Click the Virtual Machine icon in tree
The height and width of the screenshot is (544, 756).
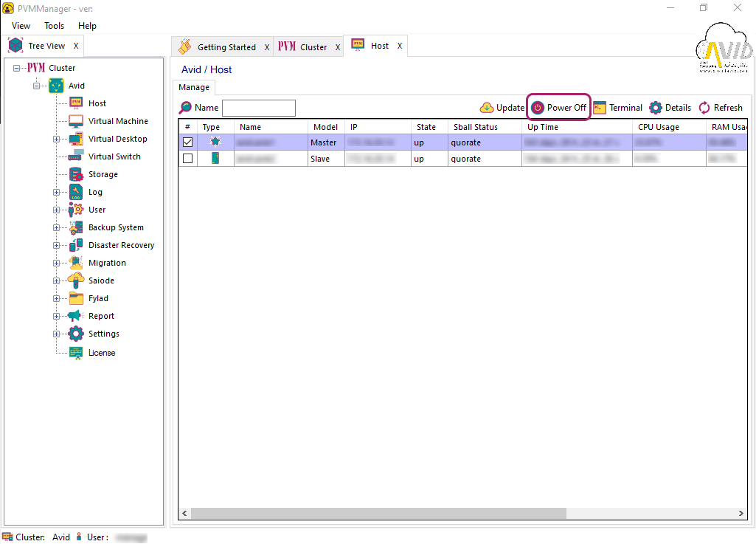(x=76, y=120)
